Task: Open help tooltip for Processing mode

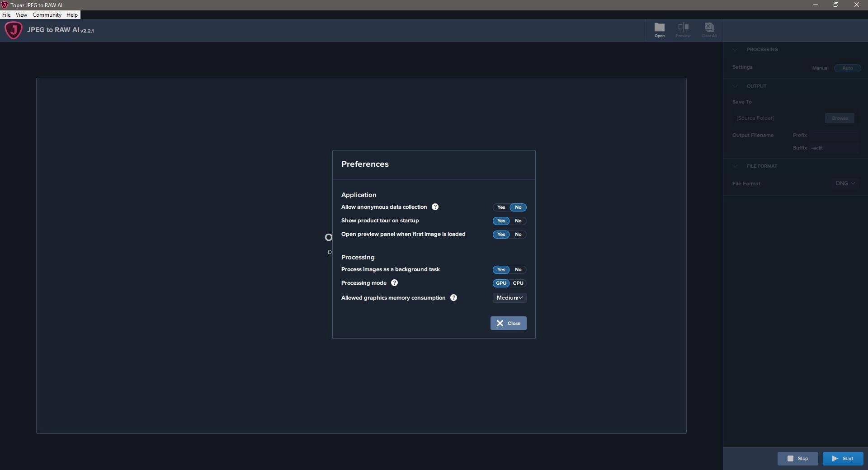Action: [x=394, y=283]
